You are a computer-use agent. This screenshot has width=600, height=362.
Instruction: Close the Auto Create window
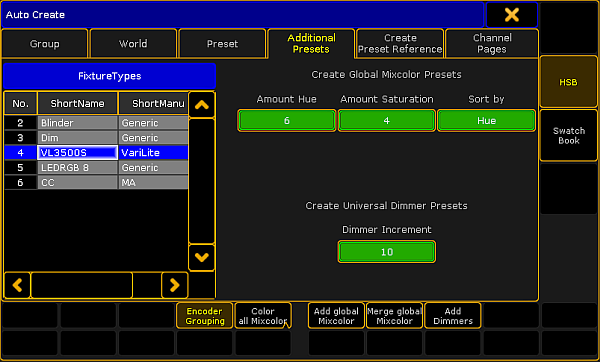click(x=512, y=15)
